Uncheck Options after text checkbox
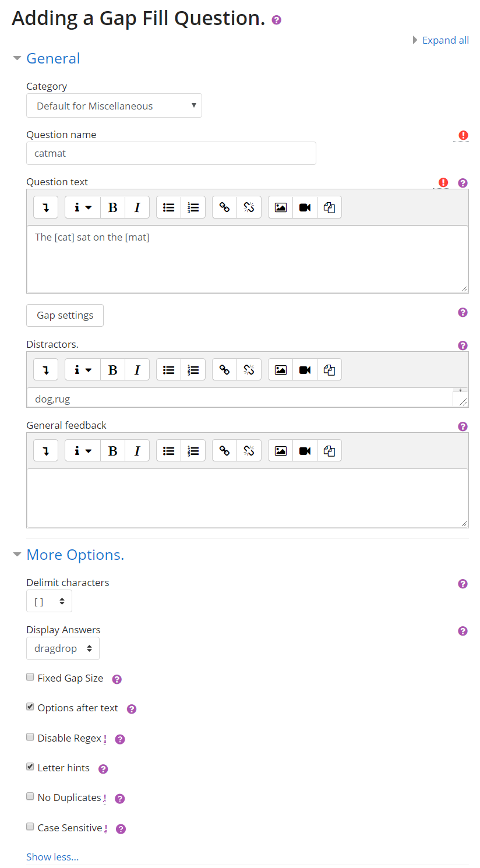480x868 pixels. pos(30,707)
